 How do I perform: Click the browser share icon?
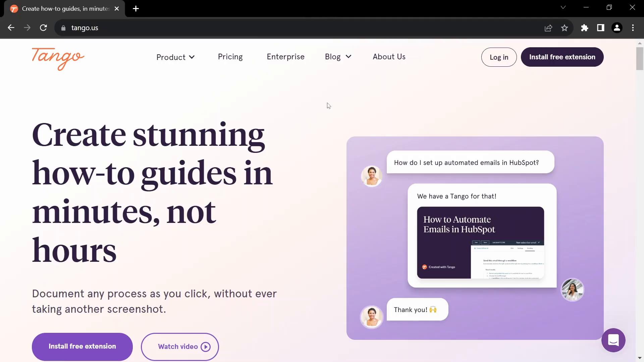click(x=548, y=28)
